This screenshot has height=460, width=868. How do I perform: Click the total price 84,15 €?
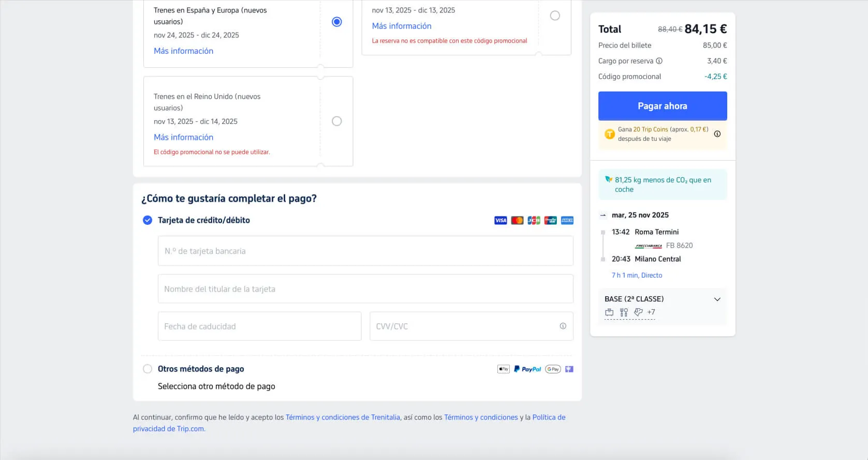(x=705, y=29)
